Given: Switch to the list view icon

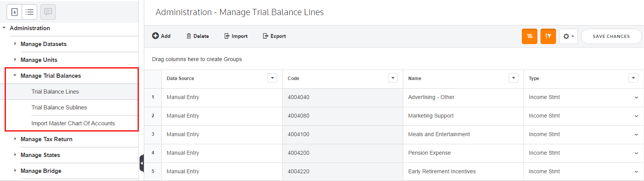Looking at the screenshot, I should 29,12.
